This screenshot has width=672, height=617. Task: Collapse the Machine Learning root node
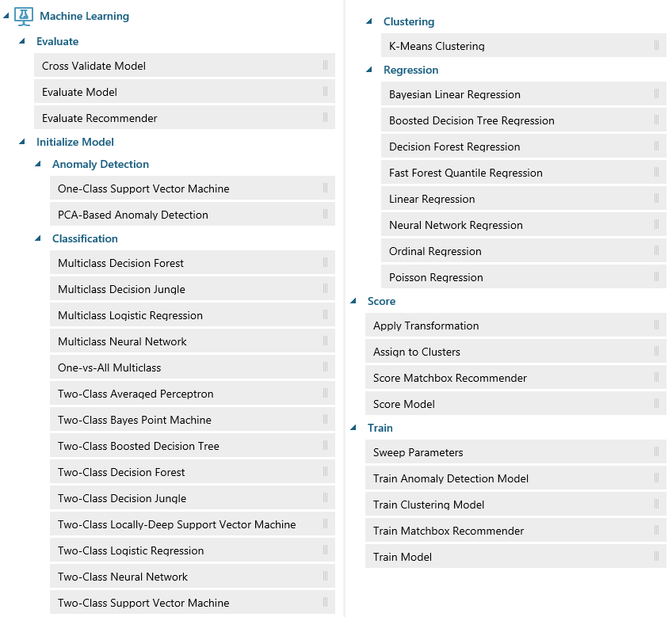[x=6, y=17]
